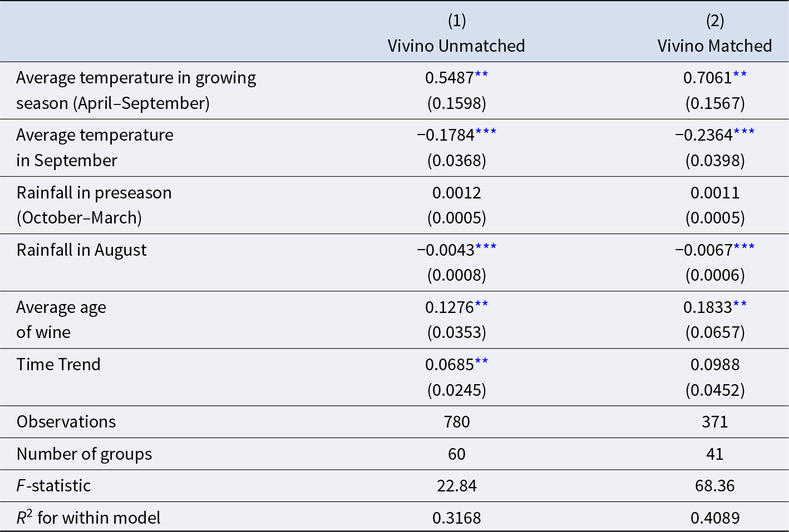Click the blue asterisks after 0.7061
Viewport: 789px width, 532px height.
740,75
